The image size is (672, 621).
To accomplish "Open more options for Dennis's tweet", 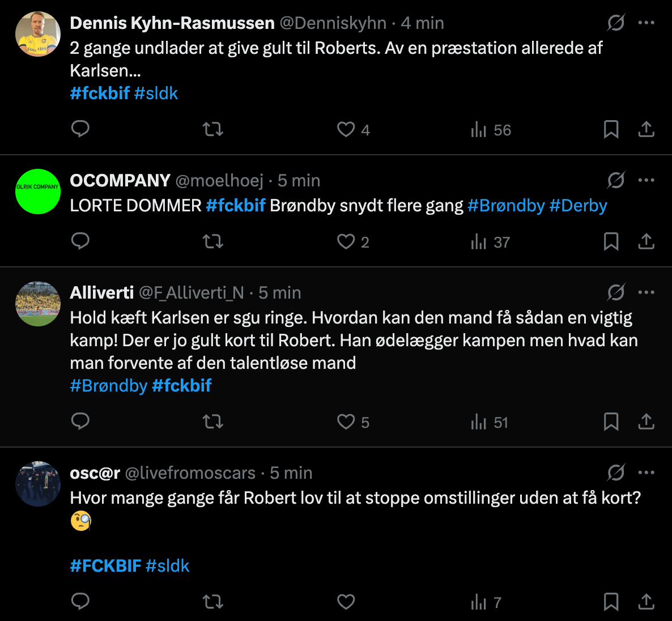I will click(x=647, y=23).
